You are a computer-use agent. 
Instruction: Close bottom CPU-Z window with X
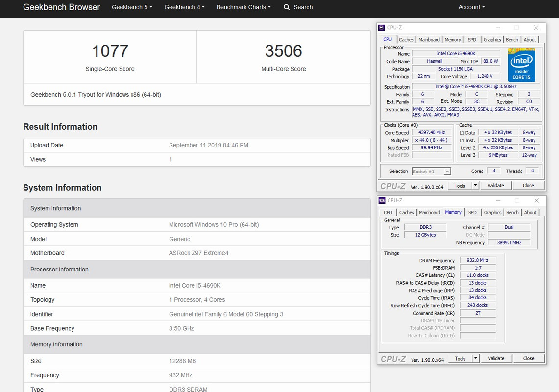(x=536, y=200)
